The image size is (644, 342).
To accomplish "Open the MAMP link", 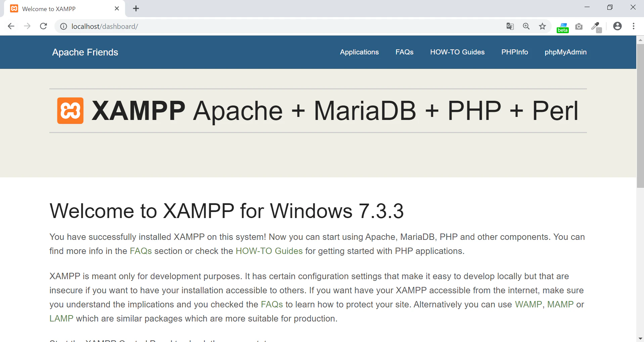I will coord(560,304).
